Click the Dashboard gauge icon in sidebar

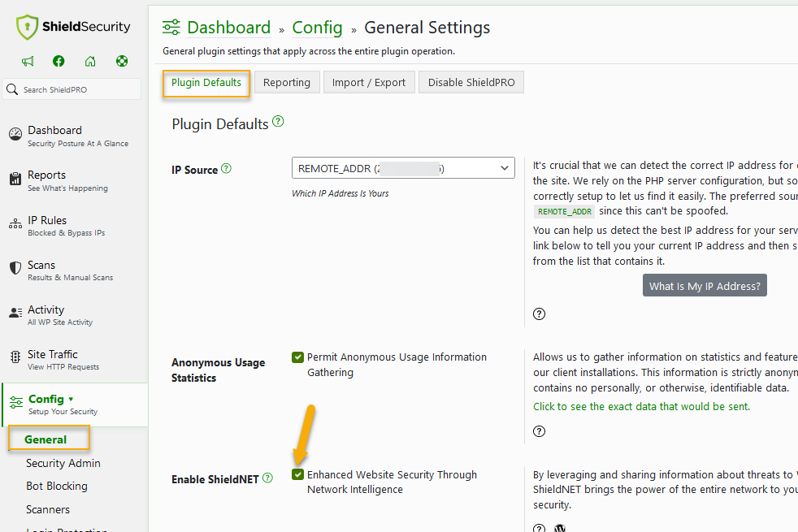pos(15,134)
